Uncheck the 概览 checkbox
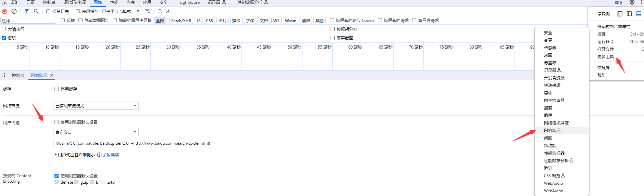The height and width of the screenshot is (196, 644). coord(4,38)
